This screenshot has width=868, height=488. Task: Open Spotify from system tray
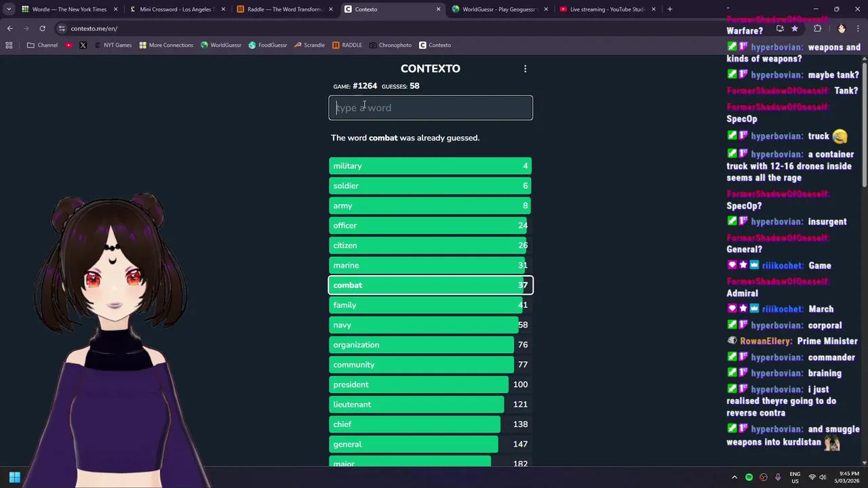coord(749,477)
